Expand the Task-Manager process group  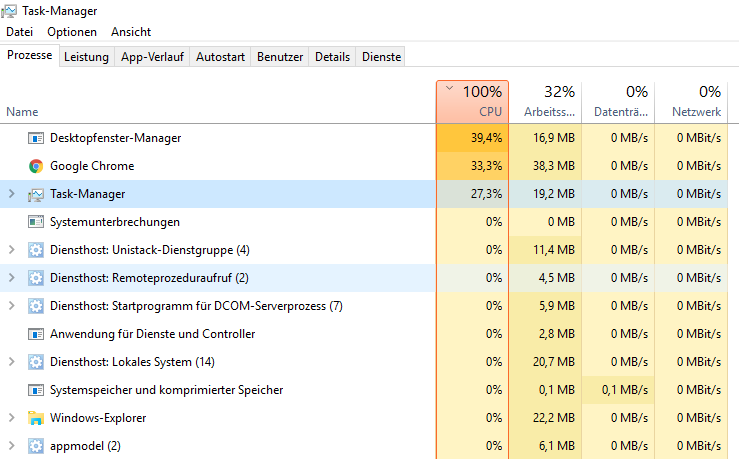12,194
